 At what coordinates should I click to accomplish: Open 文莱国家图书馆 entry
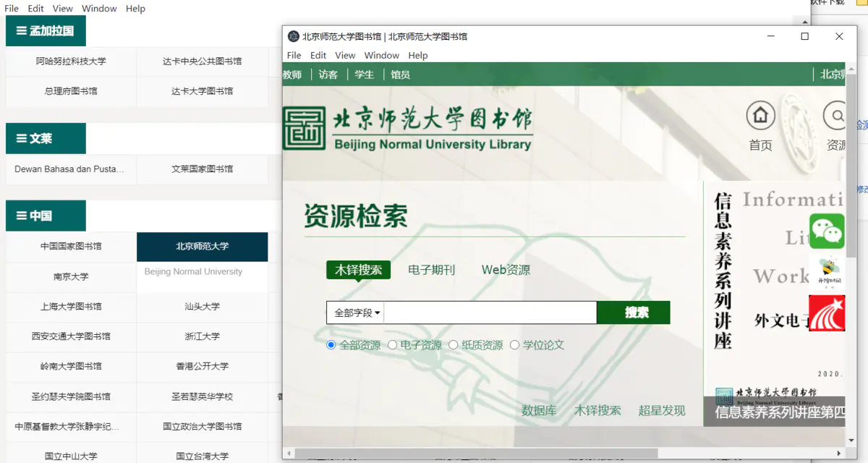[202, 169]
